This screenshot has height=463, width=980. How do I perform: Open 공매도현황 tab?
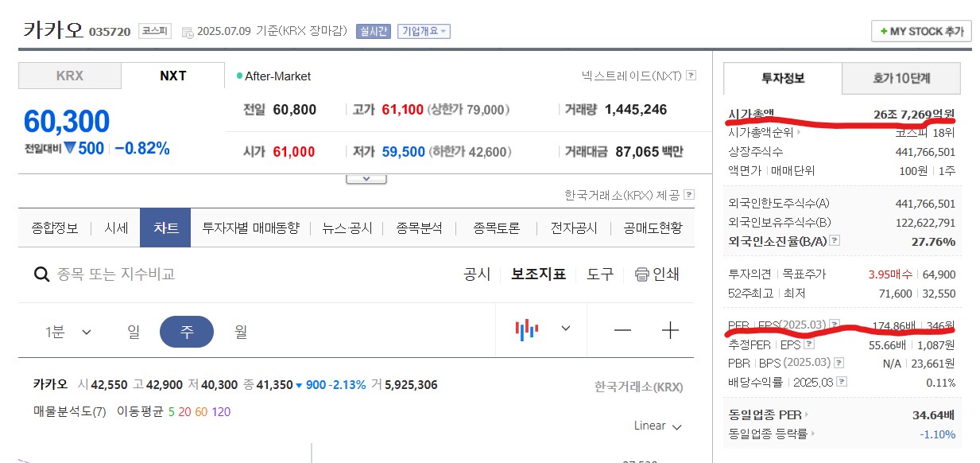(x=653, y=228)
